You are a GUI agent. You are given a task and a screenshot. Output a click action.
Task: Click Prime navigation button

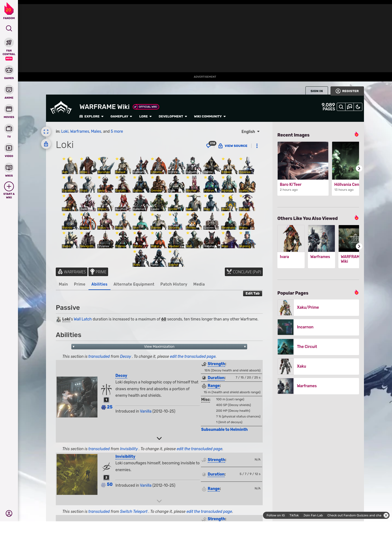click(98, 272)
